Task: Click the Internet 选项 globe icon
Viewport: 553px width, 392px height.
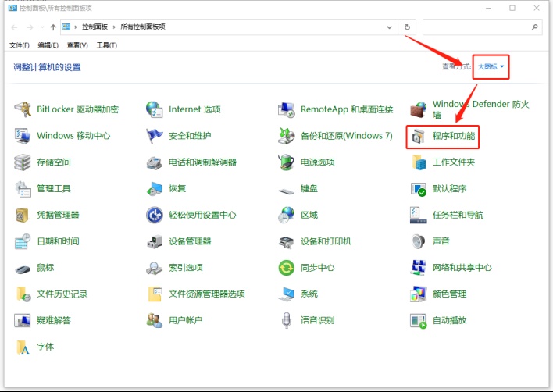Action: coord(155,109)
